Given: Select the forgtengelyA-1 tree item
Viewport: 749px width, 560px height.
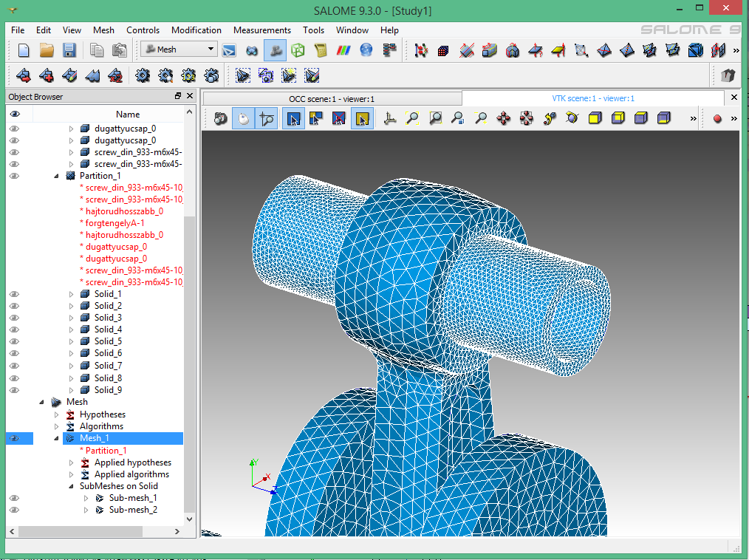Looking at the screenshot, I should coord(114,223).
